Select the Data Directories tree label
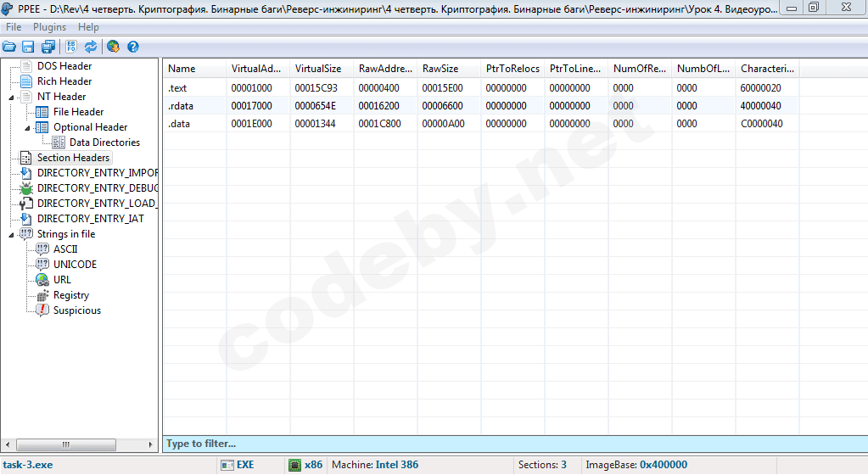868x475 pixels. (x=104, y=142)
